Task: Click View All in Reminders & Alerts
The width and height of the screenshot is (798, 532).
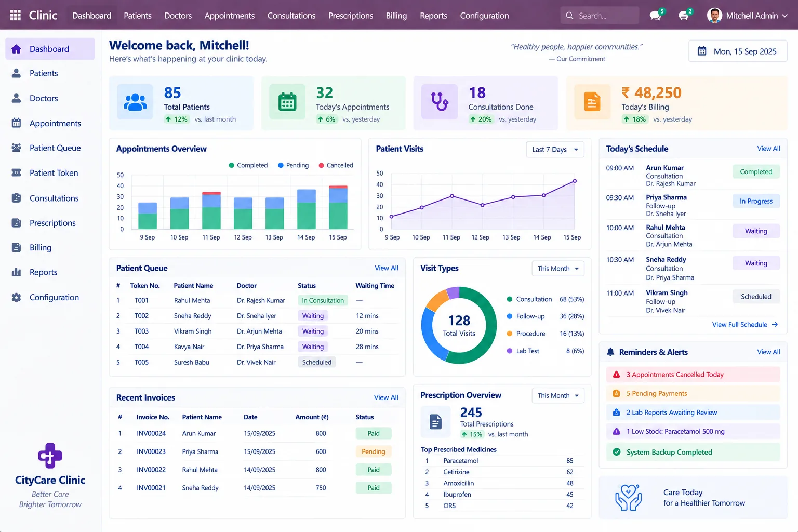Action: coord(768,352)
